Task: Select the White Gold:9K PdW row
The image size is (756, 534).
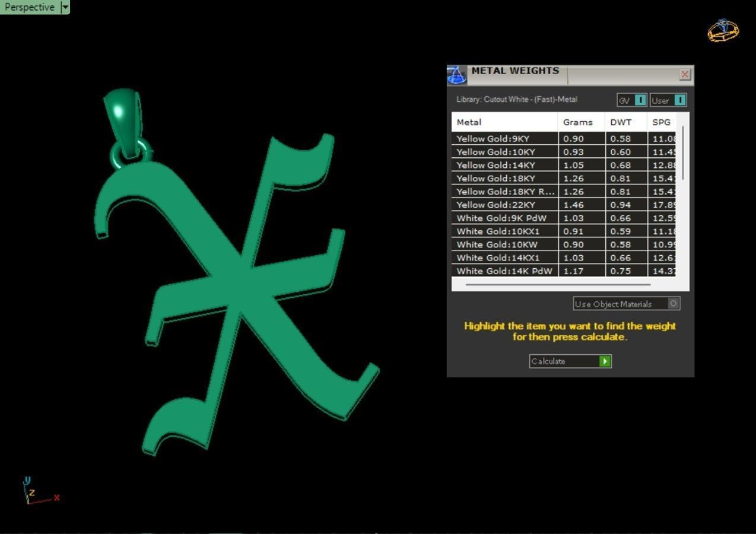Action: pos(564,218)
